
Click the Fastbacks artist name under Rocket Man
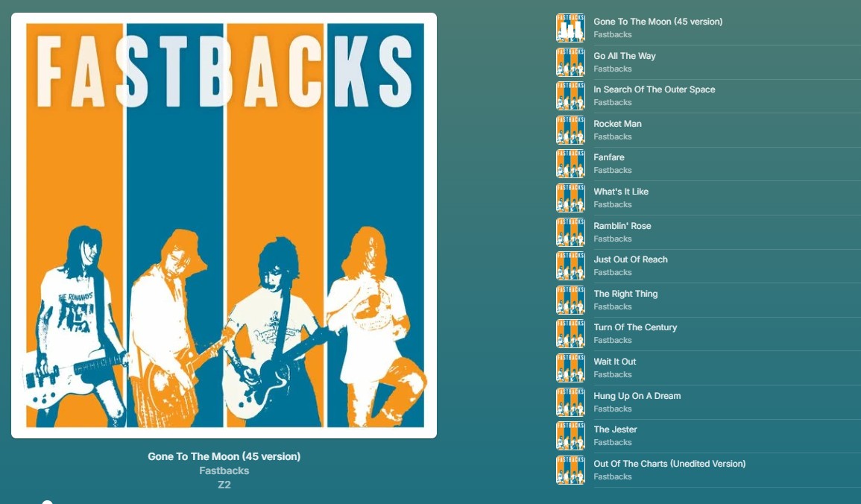pos(612,136)
